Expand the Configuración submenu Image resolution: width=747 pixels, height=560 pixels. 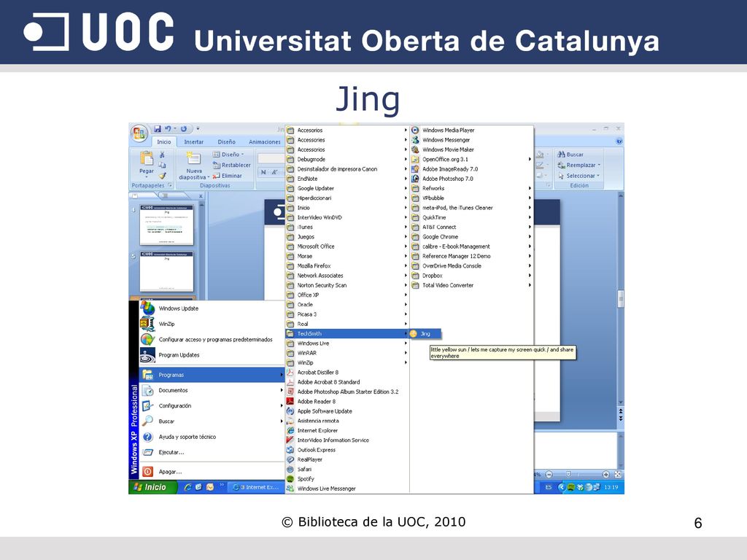tap(212, 405)
